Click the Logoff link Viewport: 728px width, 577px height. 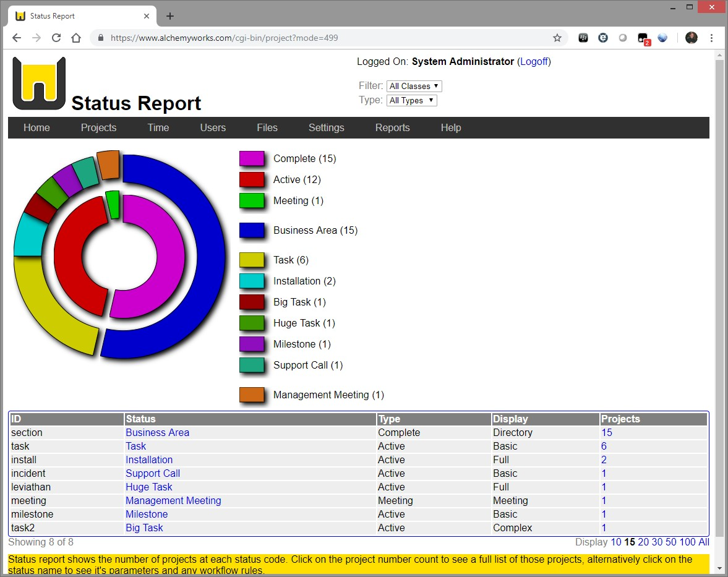tap(534, 62)
